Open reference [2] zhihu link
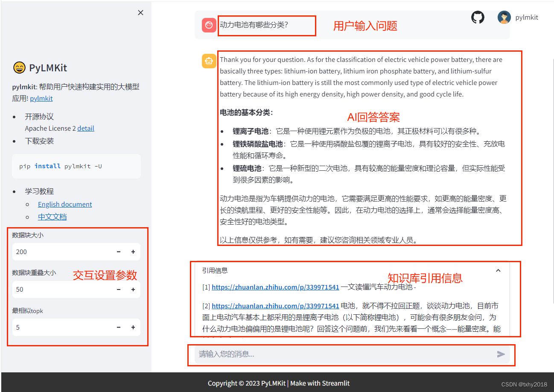This screenshot has width=554, height=392. pyautogui.click(x=275, y=306)
